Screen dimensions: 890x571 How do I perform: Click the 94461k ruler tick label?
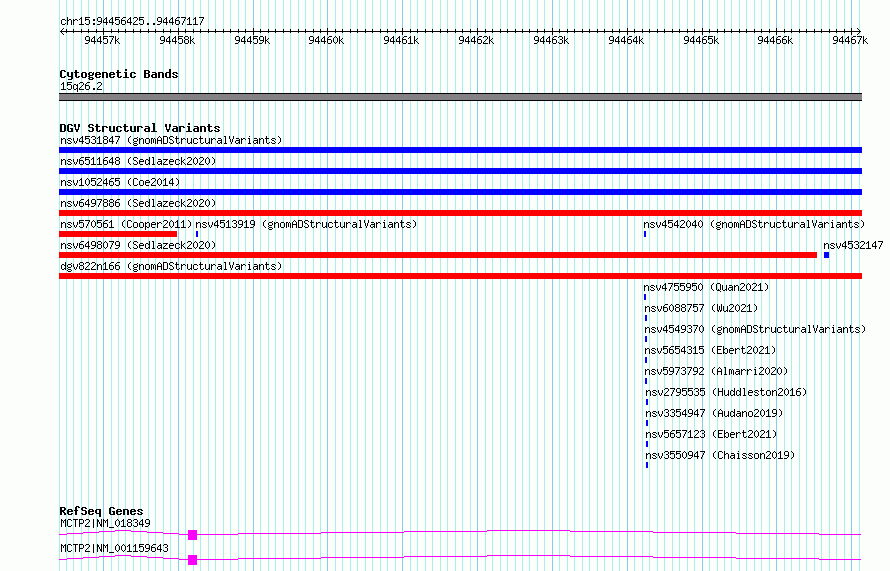[401, 40]
